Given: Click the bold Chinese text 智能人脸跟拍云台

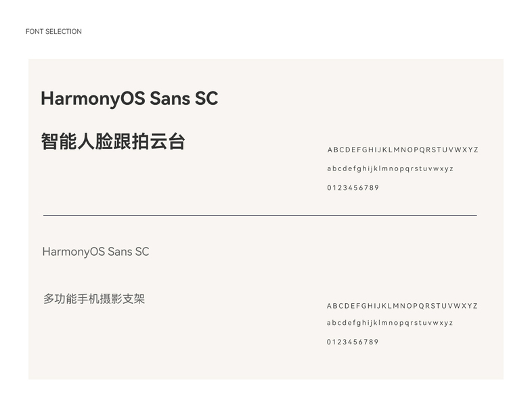Looking at the screenshot, I should [x=113, y=141].
